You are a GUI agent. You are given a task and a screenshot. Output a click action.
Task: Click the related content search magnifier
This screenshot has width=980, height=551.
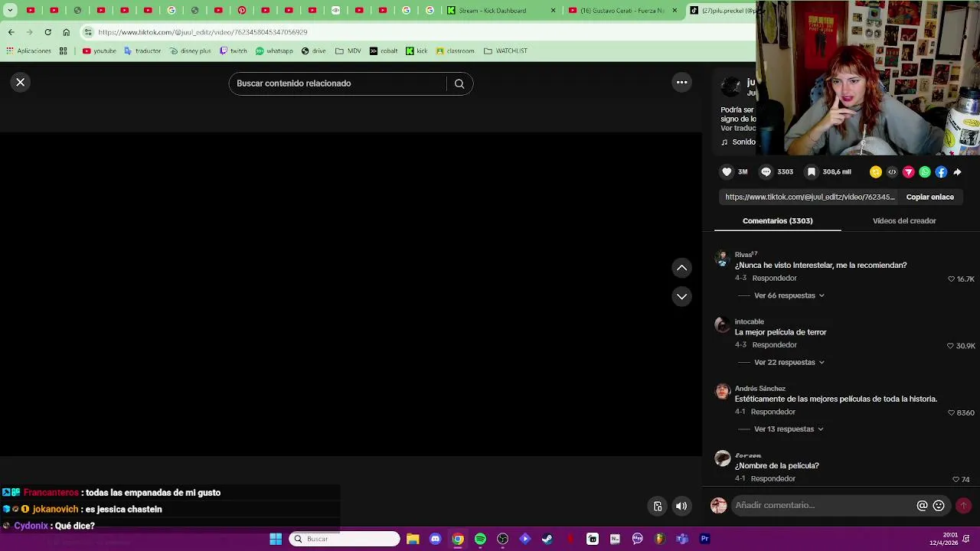[x=459, y=83]
